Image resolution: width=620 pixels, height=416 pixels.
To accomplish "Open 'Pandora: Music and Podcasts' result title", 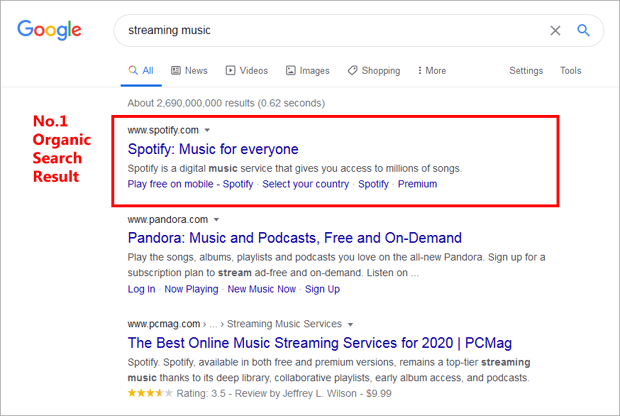I will point(295,238).
